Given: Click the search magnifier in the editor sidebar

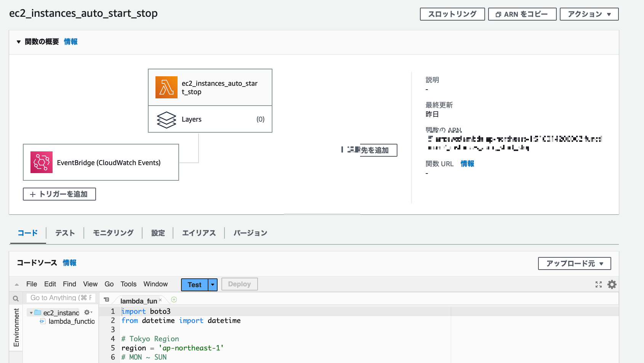Looking at the screenshot, I should coord(16,299).
